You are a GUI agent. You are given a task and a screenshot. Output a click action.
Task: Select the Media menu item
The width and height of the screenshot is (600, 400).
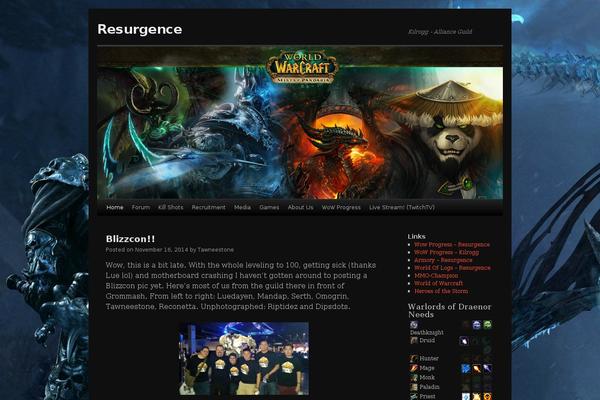click(x=242, y=207)
